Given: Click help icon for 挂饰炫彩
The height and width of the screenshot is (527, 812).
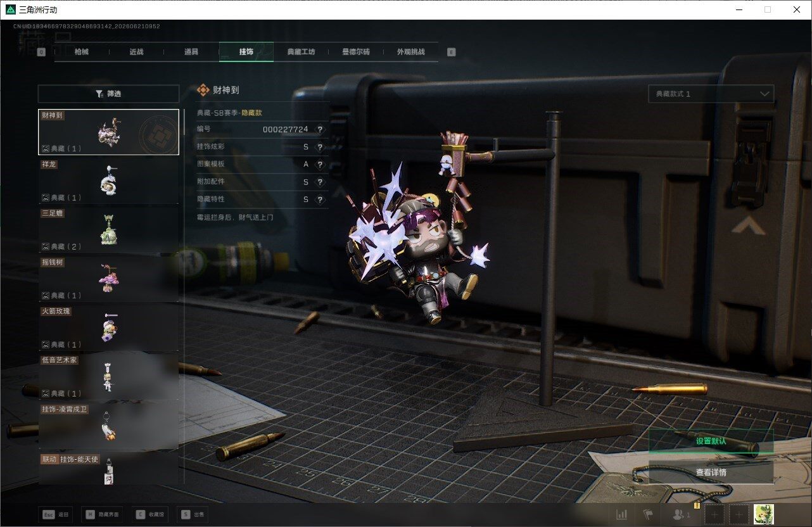Looking at the screenshot, I should click(320, 147).
